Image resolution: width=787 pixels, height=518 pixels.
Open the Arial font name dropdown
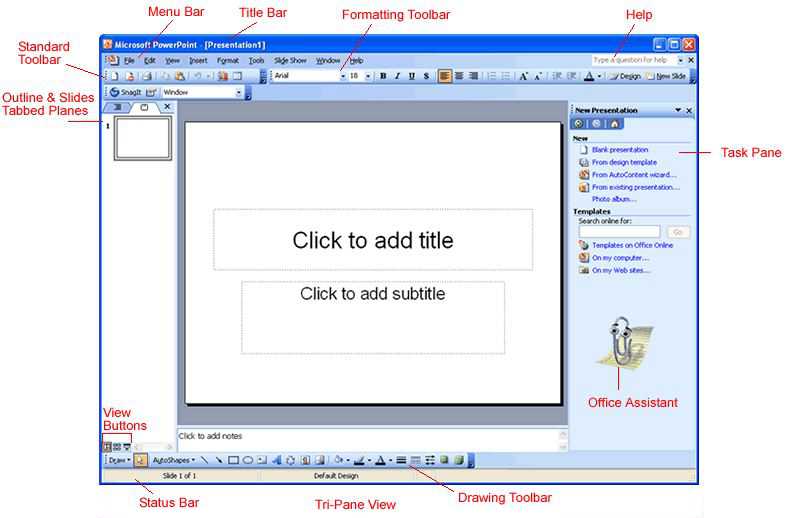pyautogui.click(x=343, y=76)
